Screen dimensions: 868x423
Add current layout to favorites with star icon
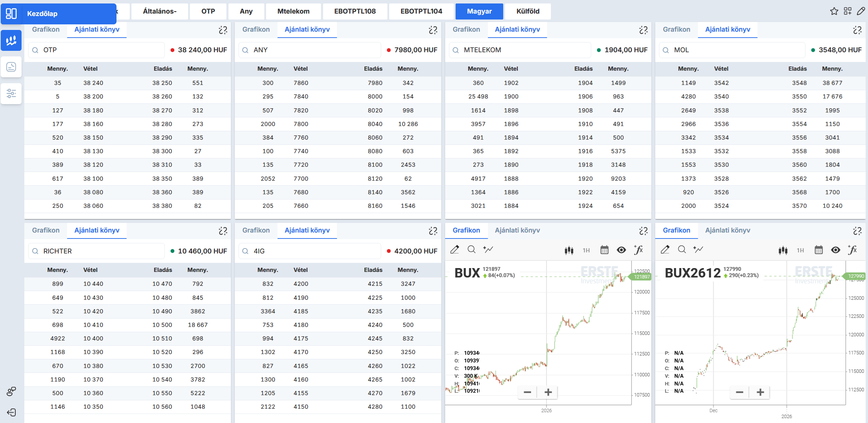click(x=834, y=11)
